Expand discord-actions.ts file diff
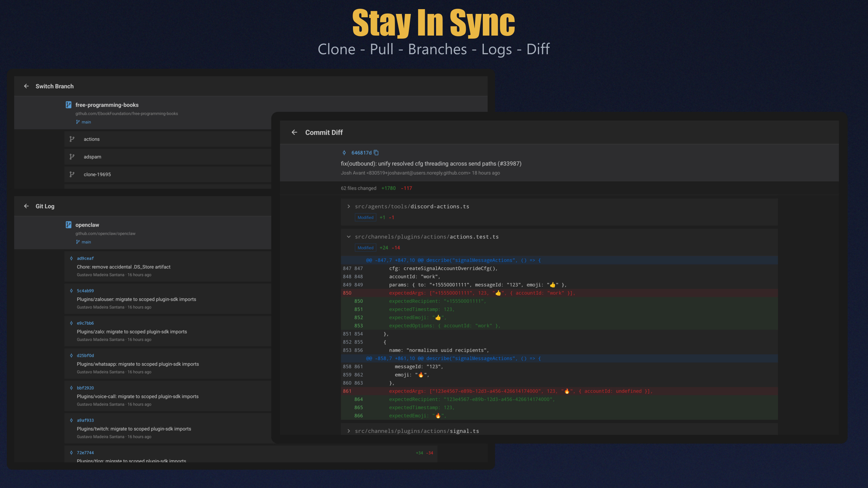 tap(349, 206)
